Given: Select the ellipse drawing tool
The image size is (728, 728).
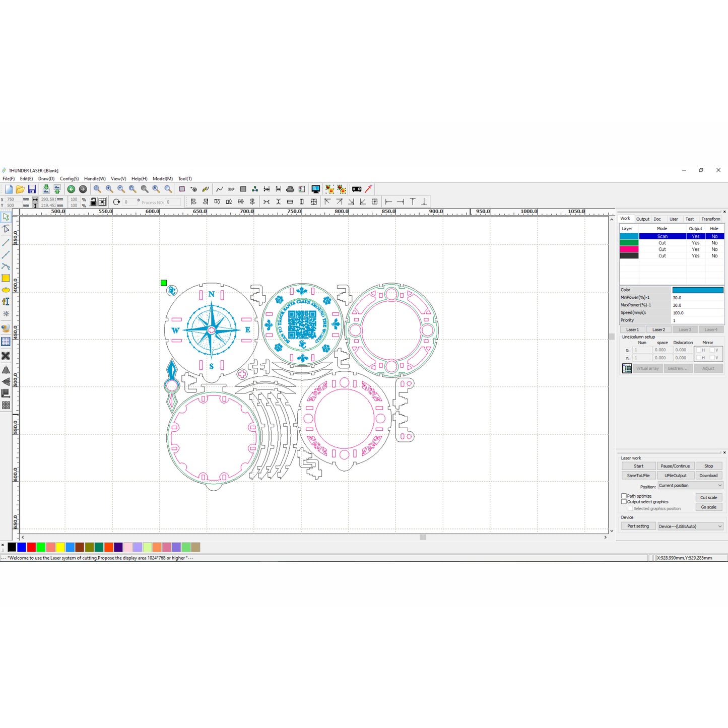Looking at the screenshot, I should [6, 290].
